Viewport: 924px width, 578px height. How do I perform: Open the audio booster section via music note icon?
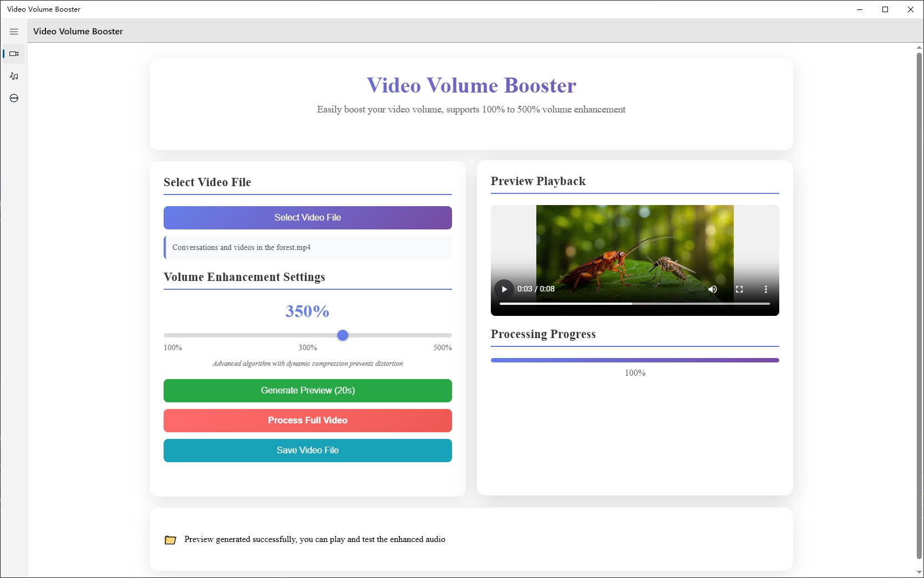coord(14,76)
